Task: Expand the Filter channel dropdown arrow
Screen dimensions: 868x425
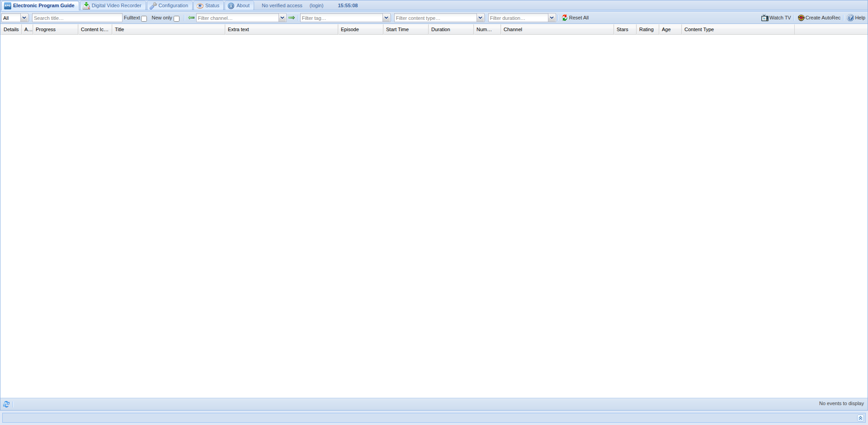Action: pos(282,18)
